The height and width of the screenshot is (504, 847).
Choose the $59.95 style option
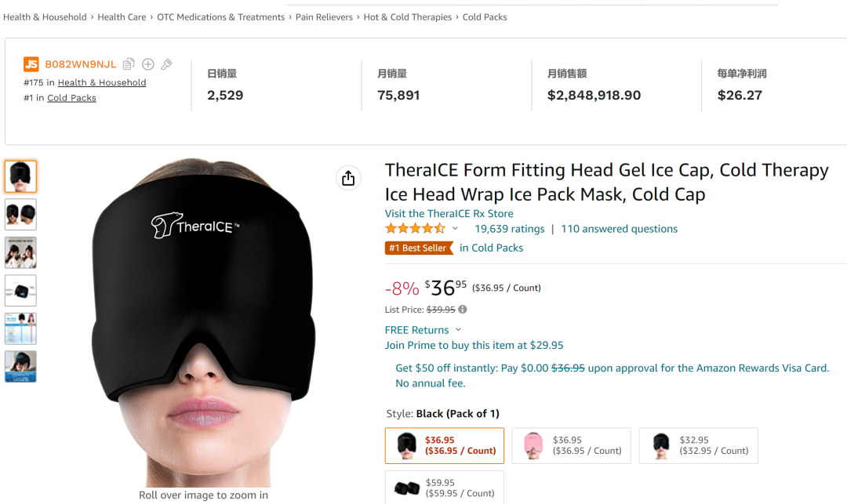click(445, 488)
